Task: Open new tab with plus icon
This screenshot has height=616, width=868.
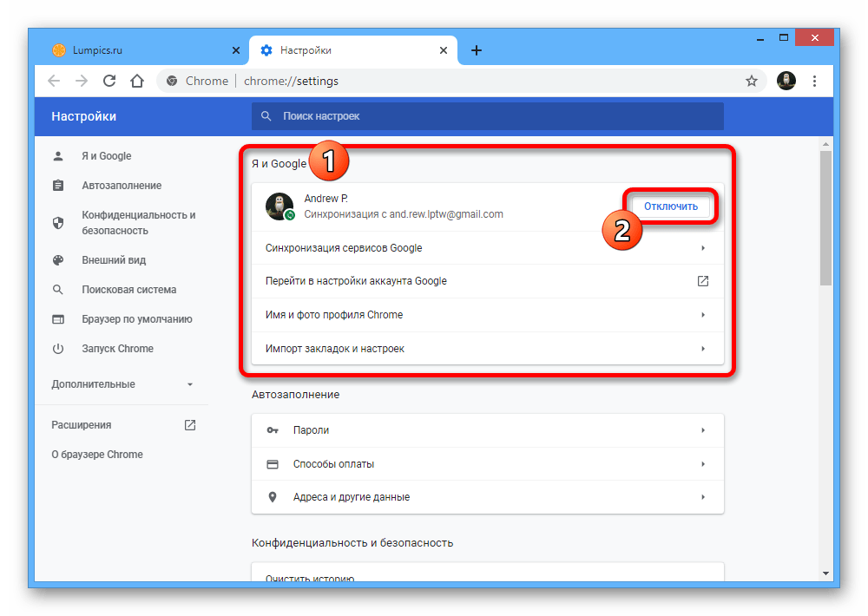Action: (476, 50)
